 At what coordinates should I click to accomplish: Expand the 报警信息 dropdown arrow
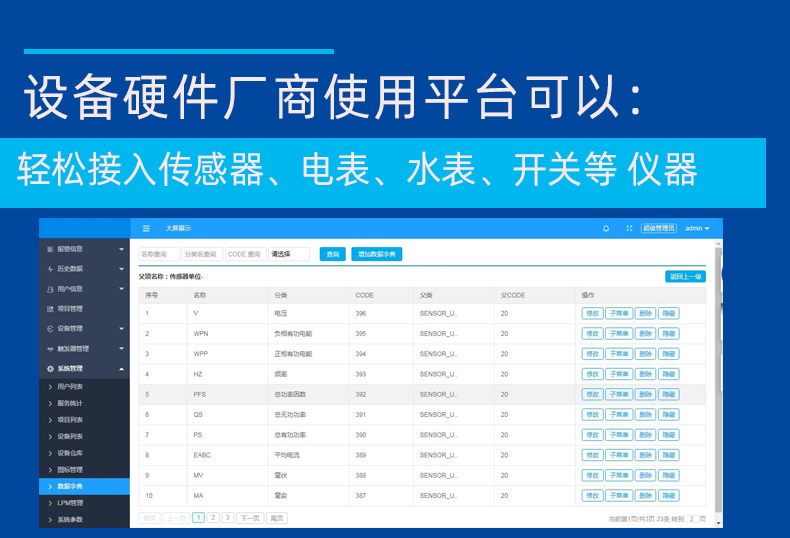(121, 249)
